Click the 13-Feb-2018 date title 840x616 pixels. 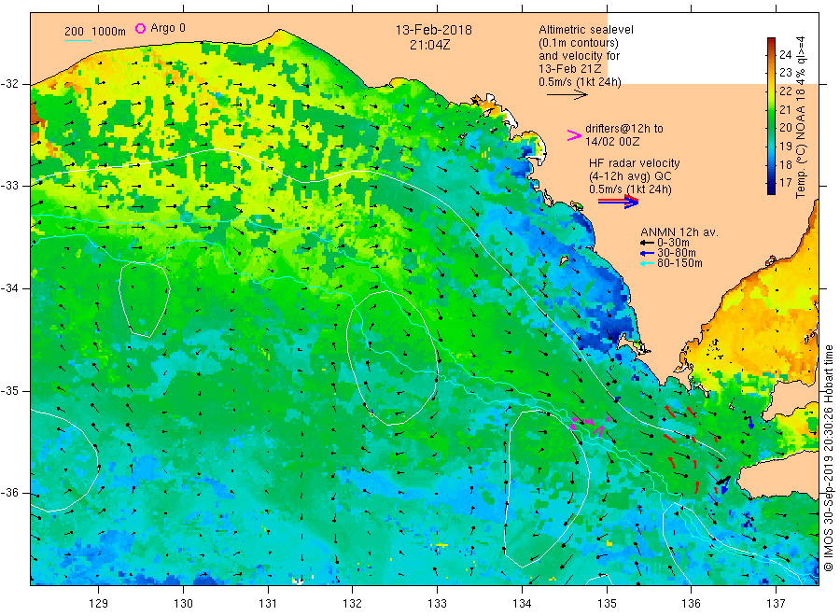click(x=433, y=30)
